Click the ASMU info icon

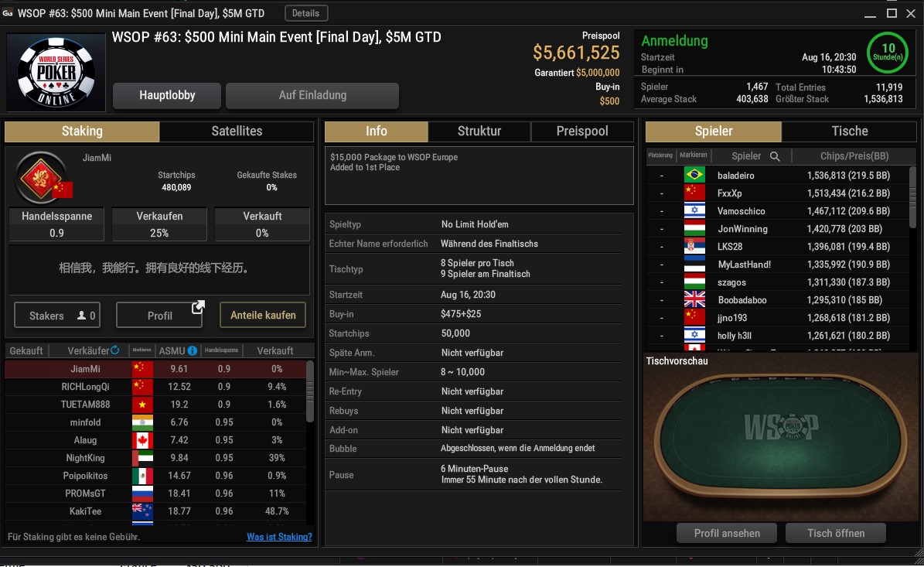click(192, 350)
